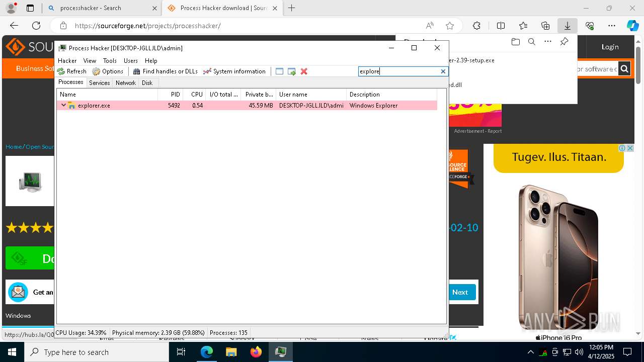
Task: Open Edge tab actions menu icon
Action: pos(30,8)
